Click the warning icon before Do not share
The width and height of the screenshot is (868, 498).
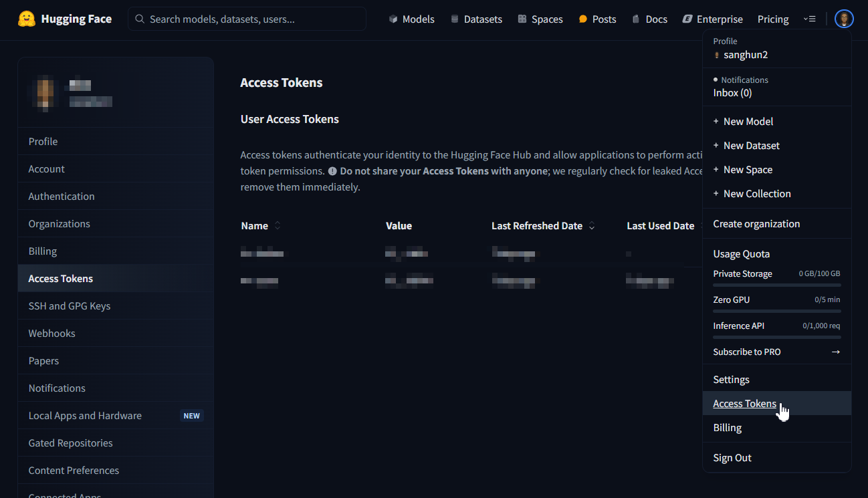pyautogui.click(x=332, y=170)
